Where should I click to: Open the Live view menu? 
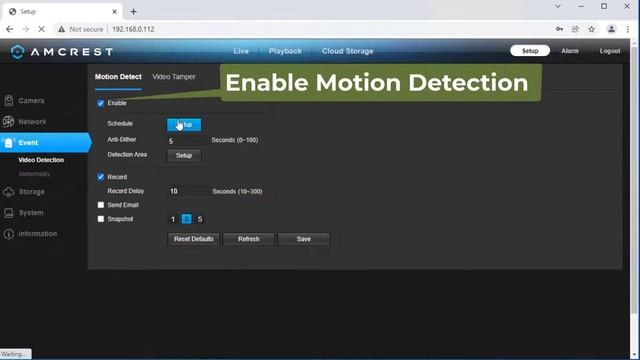tap(241, 51)
